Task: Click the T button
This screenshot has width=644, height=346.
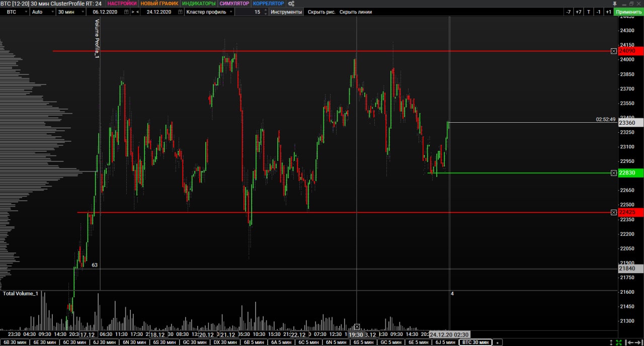Action: pyautogui.click(x=589, y=12)
